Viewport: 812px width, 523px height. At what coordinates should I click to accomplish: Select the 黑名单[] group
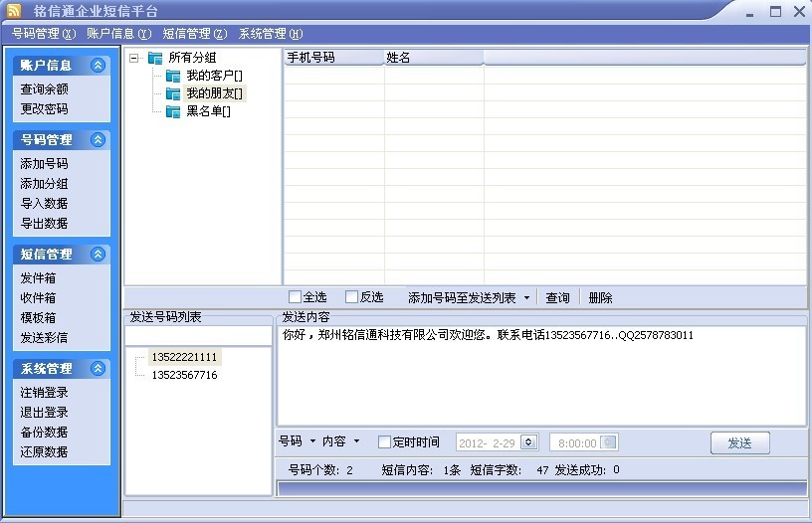[208, 111]
